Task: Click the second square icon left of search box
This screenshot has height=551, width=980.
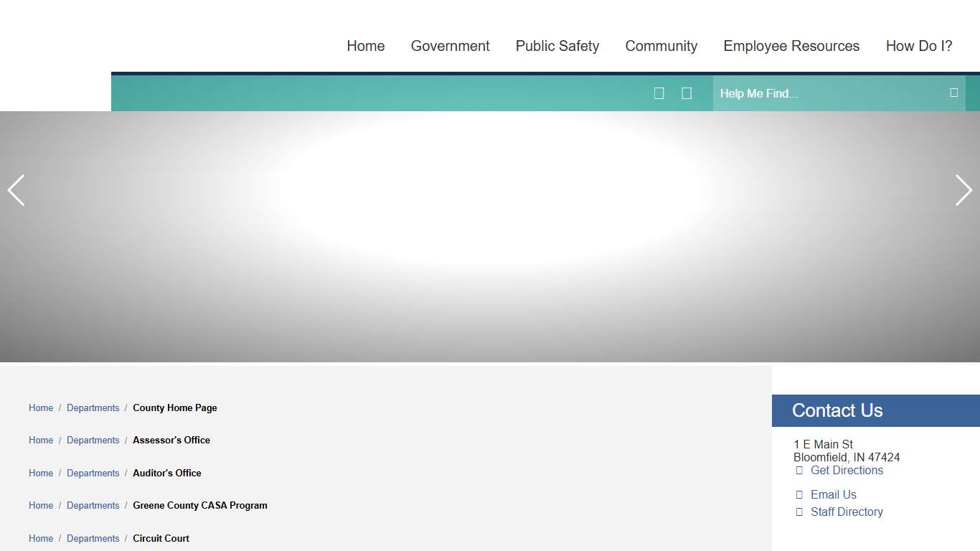Action: tap(686, 93)
